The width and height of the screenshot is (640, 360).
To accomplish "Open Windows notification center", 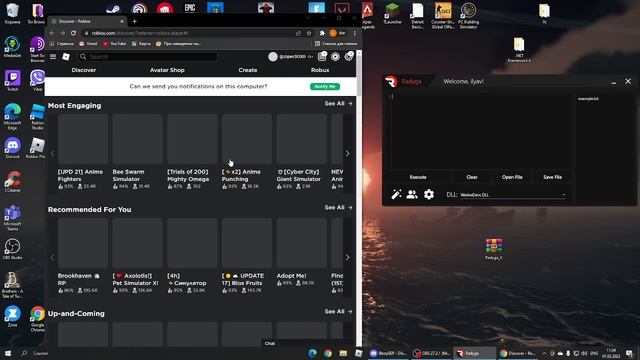I will (x=630, y=353).
